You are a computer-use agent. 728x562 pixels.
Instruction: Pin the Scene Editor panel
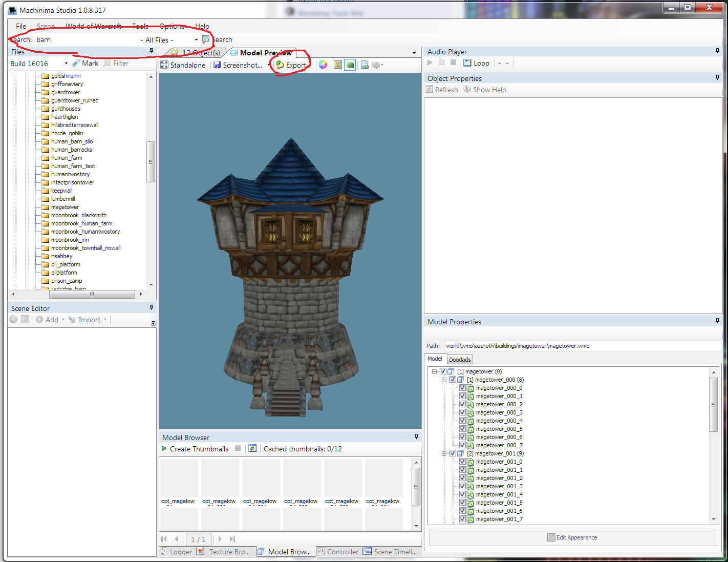coord(151,307)
